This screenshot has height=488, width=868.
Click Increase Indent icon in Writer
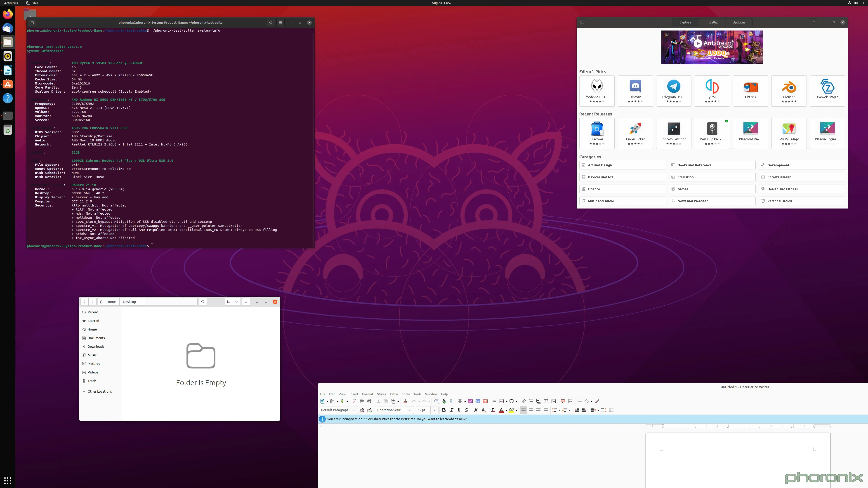pos(577,410)
